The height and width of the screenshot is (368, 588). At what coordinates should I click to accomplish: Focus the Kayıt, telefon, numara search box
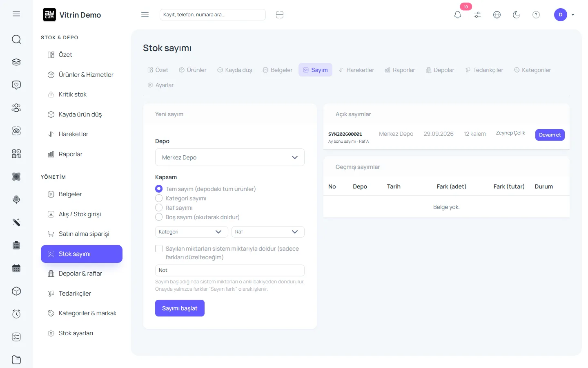(213, 15)
